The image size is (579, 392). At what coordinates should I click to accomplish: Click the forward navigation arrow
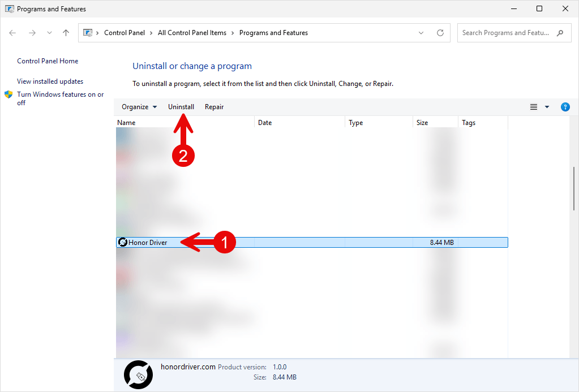(x=32, y=33)
